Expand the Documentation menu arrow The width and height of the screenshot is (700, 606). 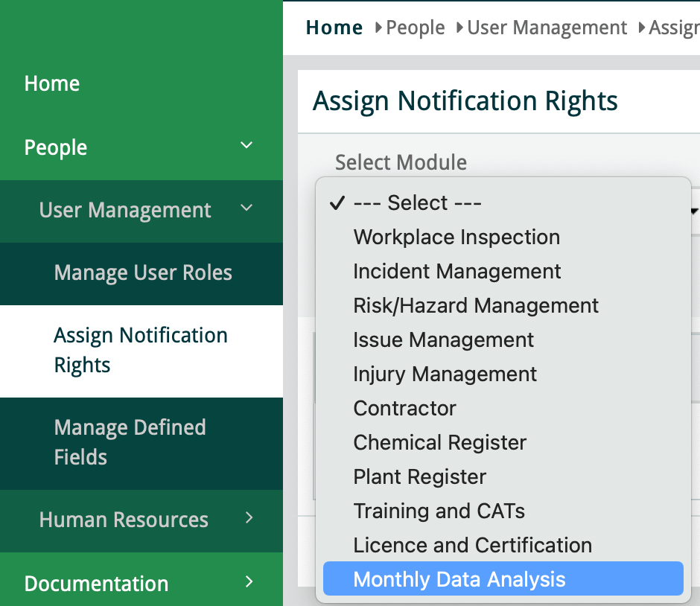click(x=249, y=581)
